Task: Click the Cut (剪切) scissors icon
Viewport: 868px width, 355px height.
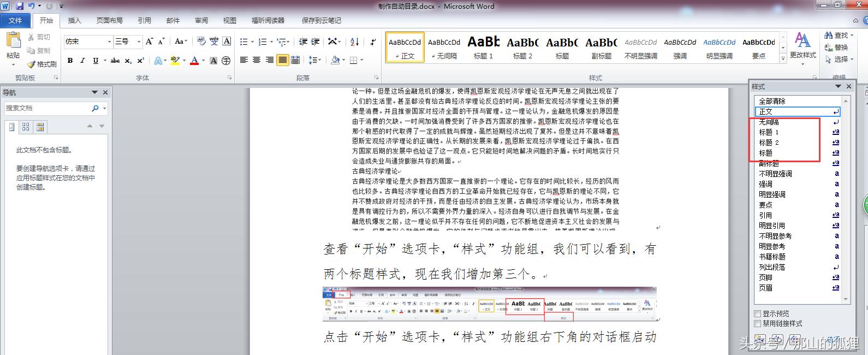Action: tap(31, 37)
